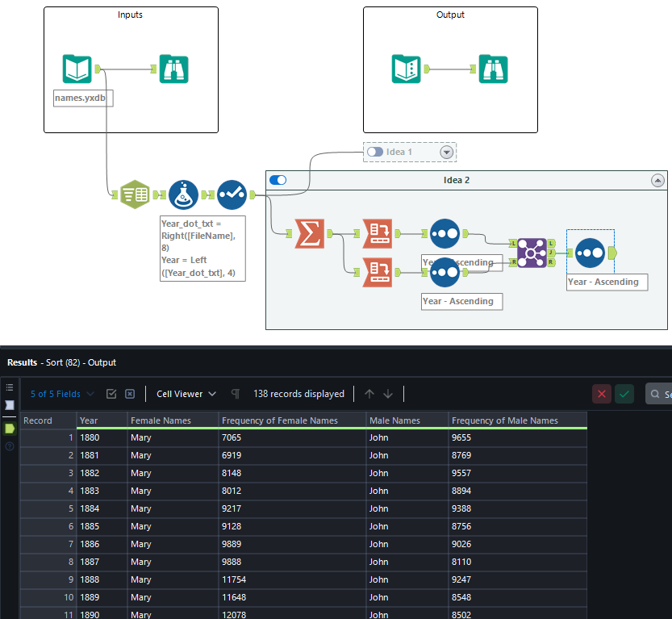Open the Formula tool with flask icon
This screenshot has height=619, width=672.
pyautogui.click(x=183, y=194)
